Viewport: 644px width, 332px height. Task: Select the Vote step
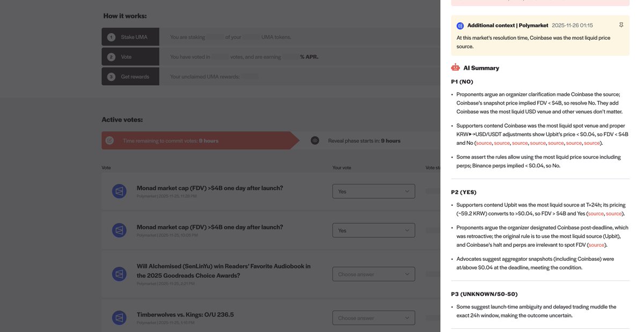pos(130,57)
